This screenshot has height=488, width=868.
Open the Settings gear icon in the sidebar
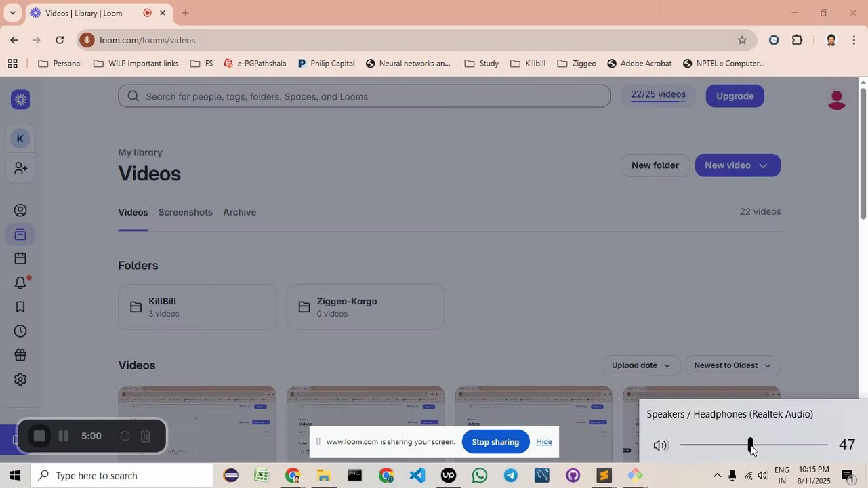(x=20, y=380)
